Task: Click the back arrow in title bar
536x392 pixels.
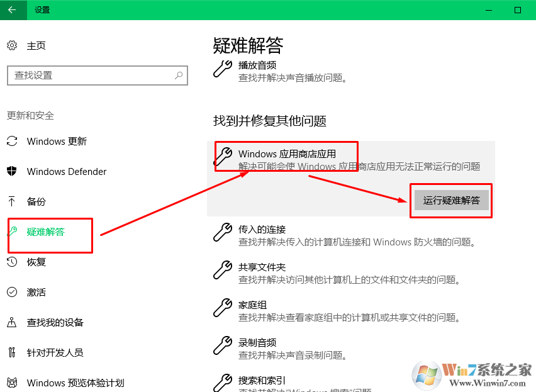Action: click(x=13, y=10)
